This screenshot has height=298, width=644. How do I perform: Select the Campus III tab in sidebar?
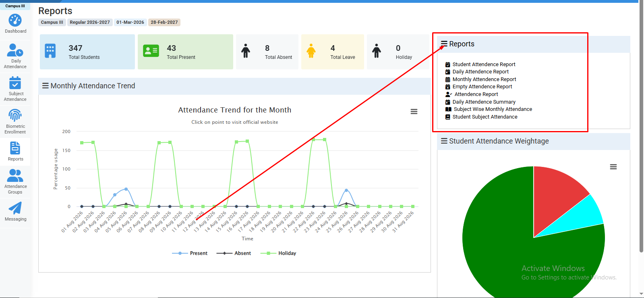tap(15, 6)
